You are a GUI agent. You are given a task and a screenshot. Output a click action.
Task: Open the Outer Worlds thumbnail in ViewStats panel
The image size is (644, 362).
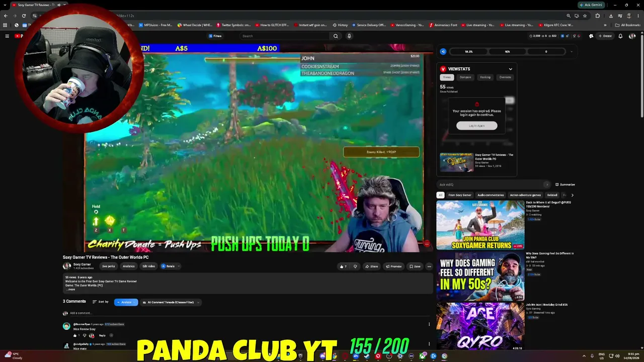click(x=457, y=162)
